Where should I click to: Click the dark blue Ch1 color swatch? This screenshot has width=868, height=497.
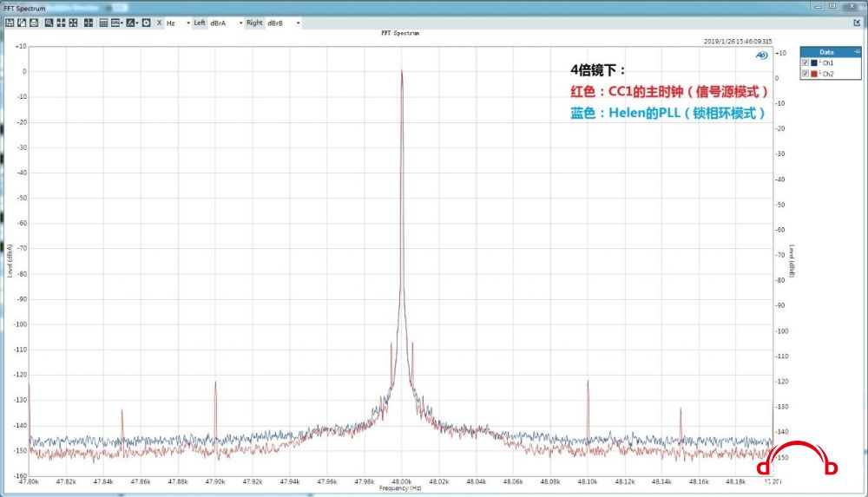814,62
